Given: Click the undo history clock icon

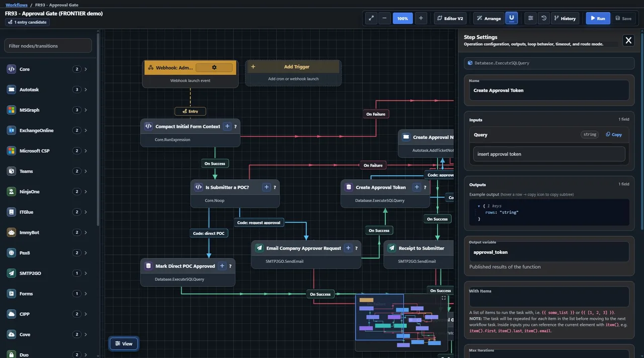Looking at the screenshot, I should pos(544,18).
